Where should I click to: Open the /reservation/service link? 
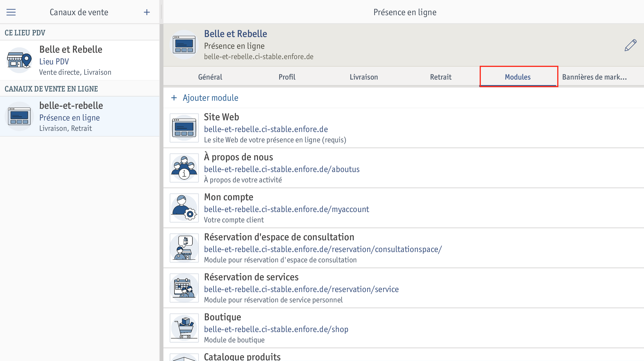tap(301, 289)
